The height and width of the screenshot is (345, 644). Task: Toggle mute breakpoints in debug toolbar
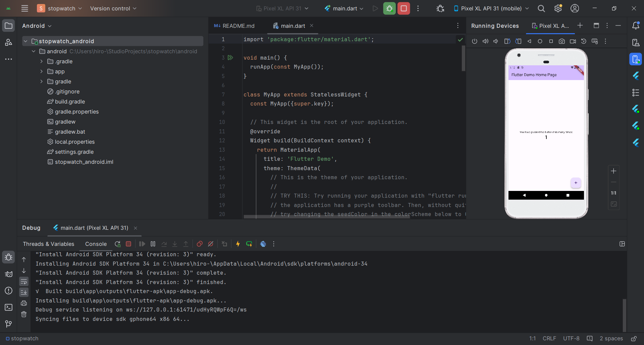[x=211, y=244]
